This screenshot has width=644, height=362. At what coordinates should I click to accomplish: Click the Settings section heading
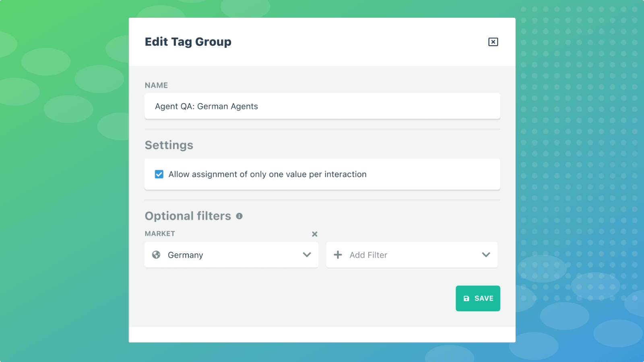169,145
